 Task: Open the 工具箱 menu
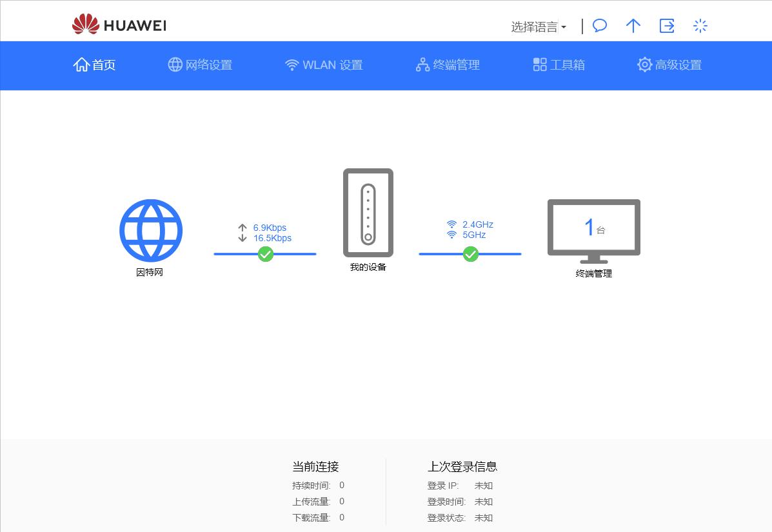click(559, 64)
